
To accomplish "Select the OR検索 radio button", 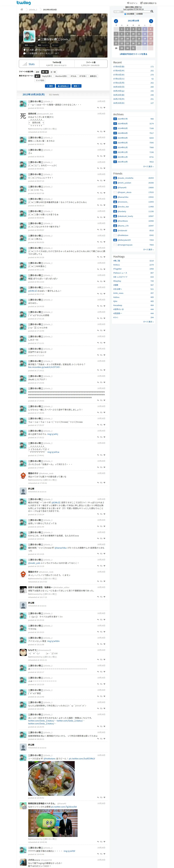I will click(135, 14).
